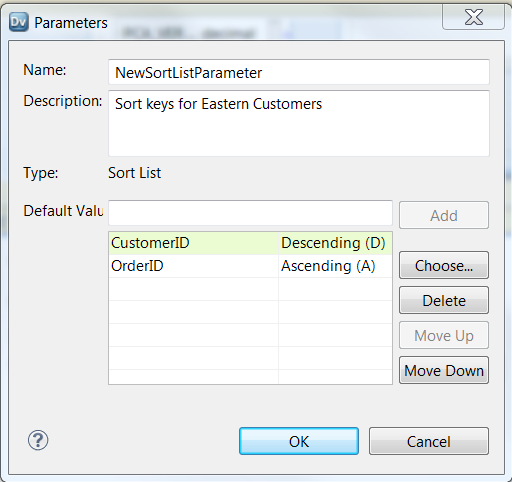The height and width of the screenshot is (482, 512).
Task: Move the selected key down
Action: pos(444,370)
